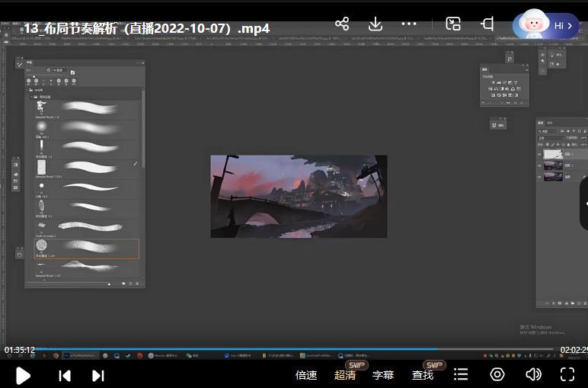Skip to the previous video
The height and width of the screenshot is (388, 588).
click(x=65, y=375)
